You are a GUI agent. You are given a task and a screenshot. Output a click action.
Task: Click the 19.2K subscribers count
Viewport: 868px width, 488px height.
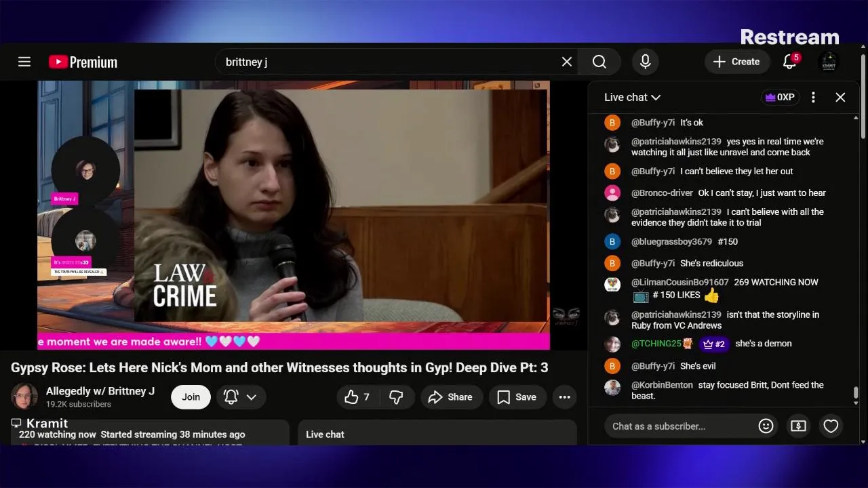(x=78, y=404)
